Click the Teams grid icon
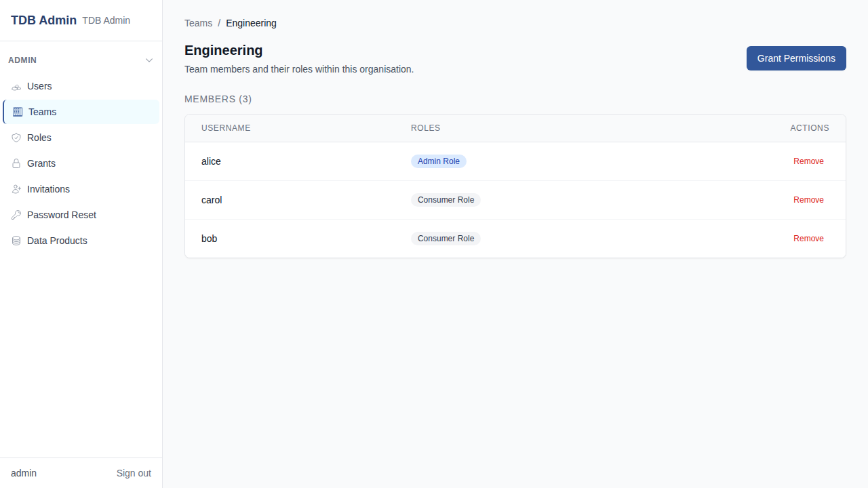868x488 pixels. [x=18, y=112]
